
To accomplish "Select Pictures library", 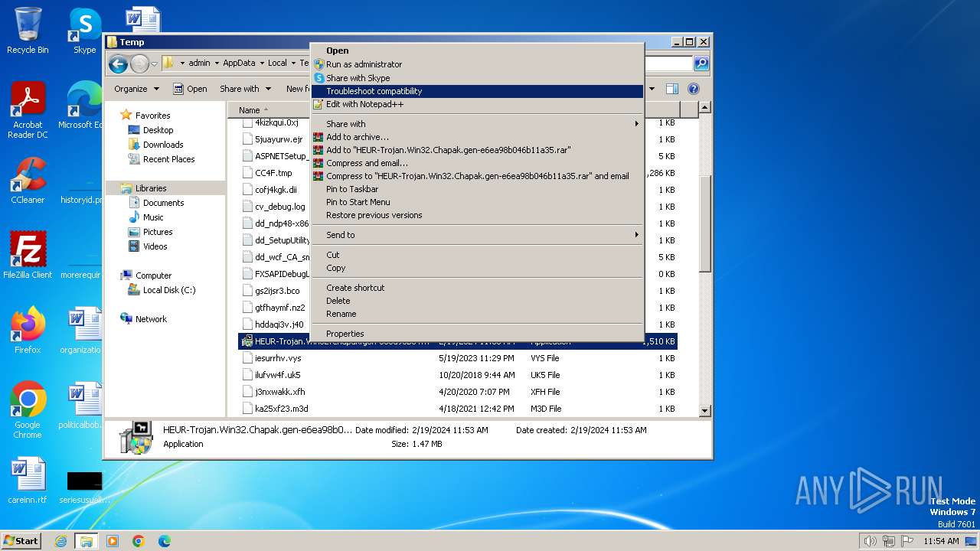I will coord(157,232).
